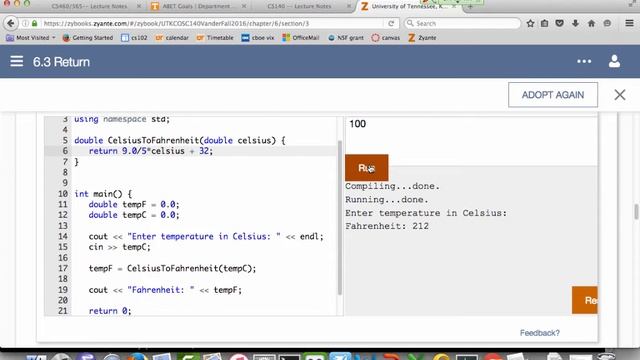The height and width of the screenshot is (360, 640).
Task: Open the cboe vix bookmark
Action: pyautogui.click(x=258, y=38)
